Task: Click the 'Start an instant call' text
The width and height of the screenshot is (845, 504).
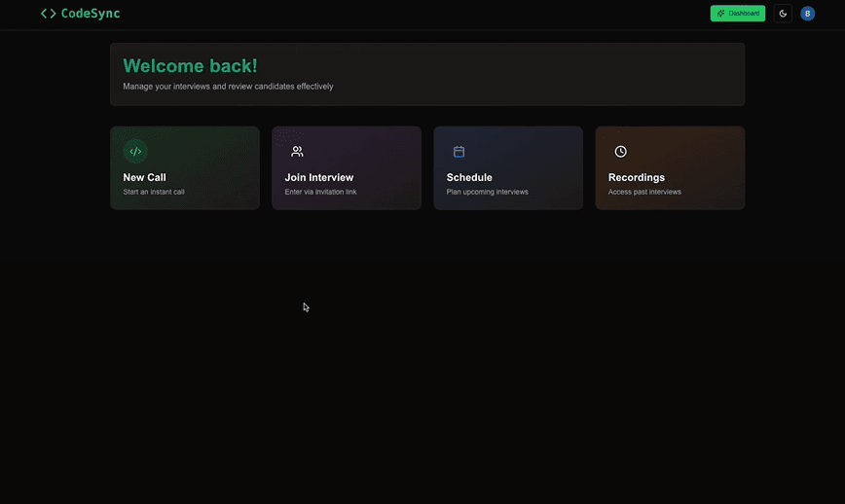Action: click(154, 192)
